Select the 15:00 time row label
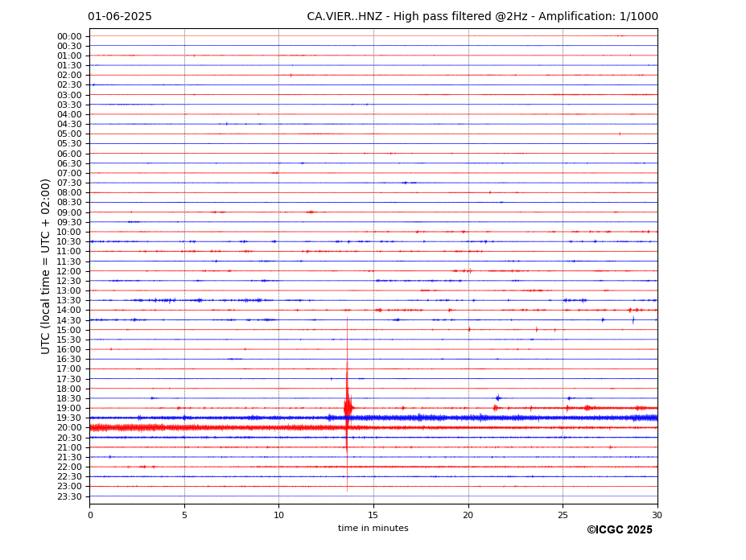The height and width of the screenshot is (560, 746). pos(69,330)
